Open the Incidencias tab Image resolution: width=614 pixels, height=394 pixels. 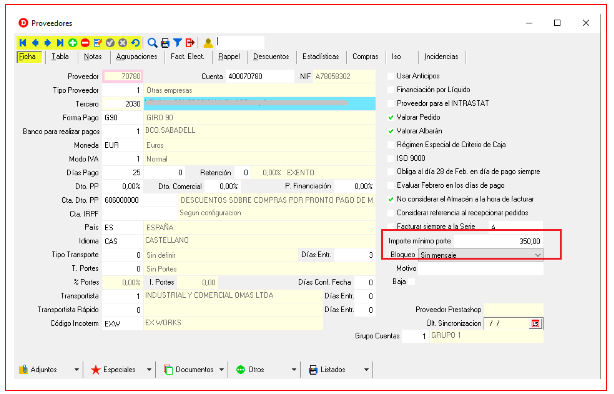(441, 56)
